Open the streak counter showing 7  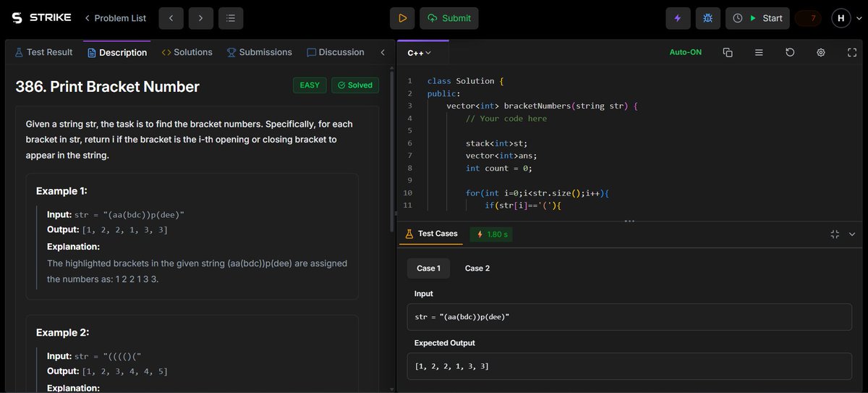click(808, 18)
